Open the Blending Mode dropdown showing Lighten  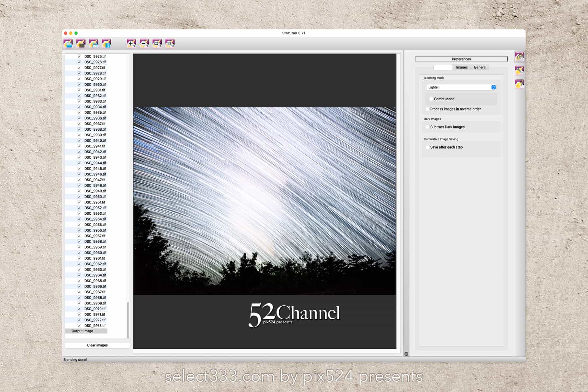tap(461, 87)
